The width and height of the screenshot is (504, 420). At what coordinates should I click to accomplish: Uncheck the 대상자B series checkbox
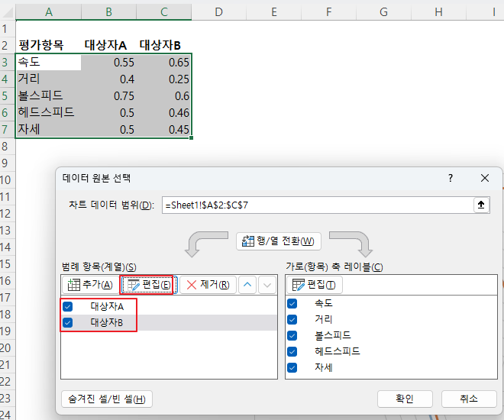tap(67, 322)
